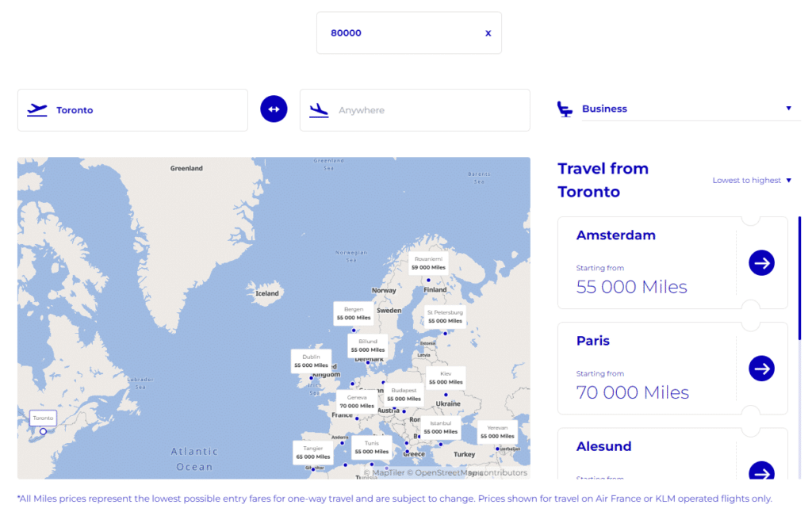Open the Lowest to highest sort dropdown
Screen dimensions: 812x512
(x=746, y=180)
